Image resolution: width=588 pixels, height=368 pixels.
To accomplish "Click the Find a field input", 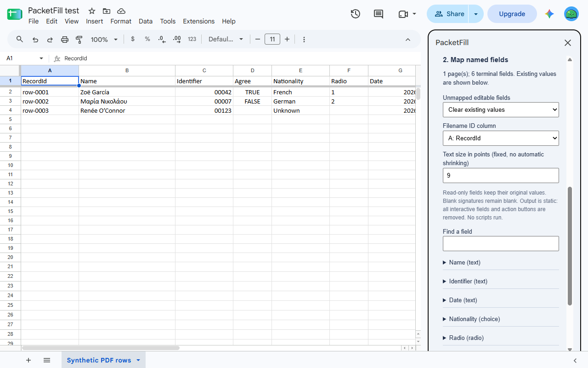I will (x=501, y=243).
